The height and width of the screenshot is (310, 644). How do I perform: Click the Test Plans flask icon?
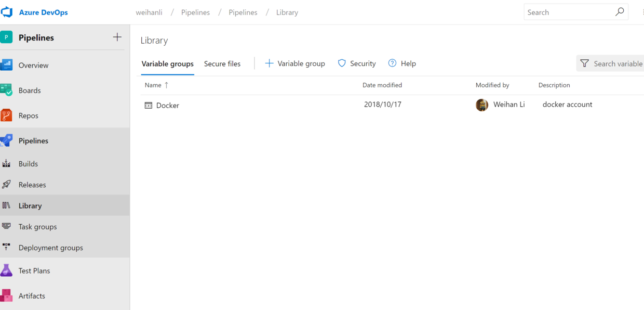coord(6,270)
